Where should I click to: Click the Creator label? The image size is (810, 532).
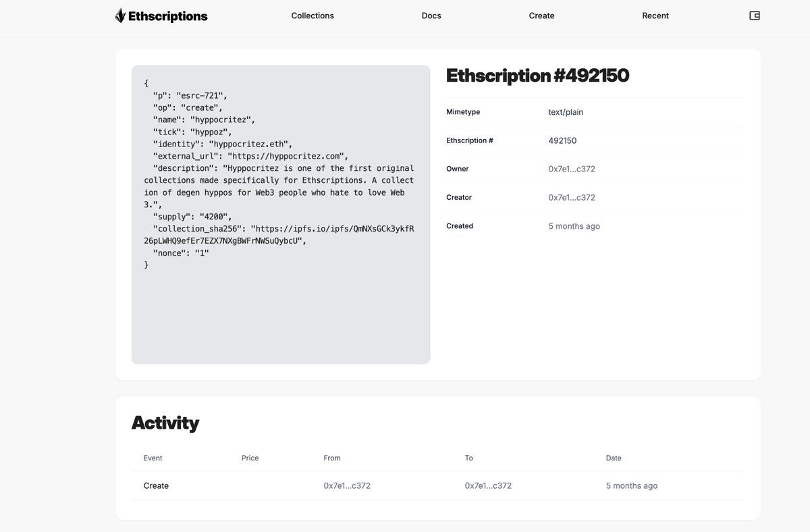459,197
